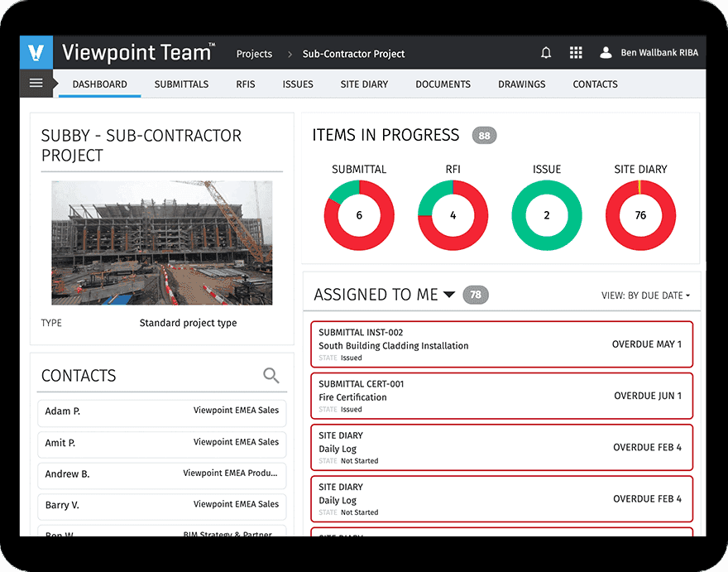The height and width of the screenshot is (572, 728).
Task: Open the Site Diary tab
Action: [x=364, y=84]
